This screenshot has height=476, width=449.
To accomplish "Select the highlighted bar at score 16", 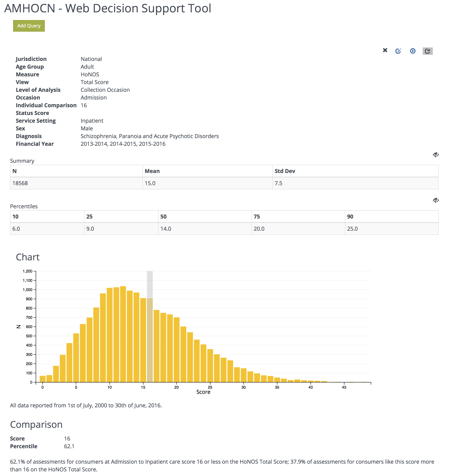I will (150, 335).
